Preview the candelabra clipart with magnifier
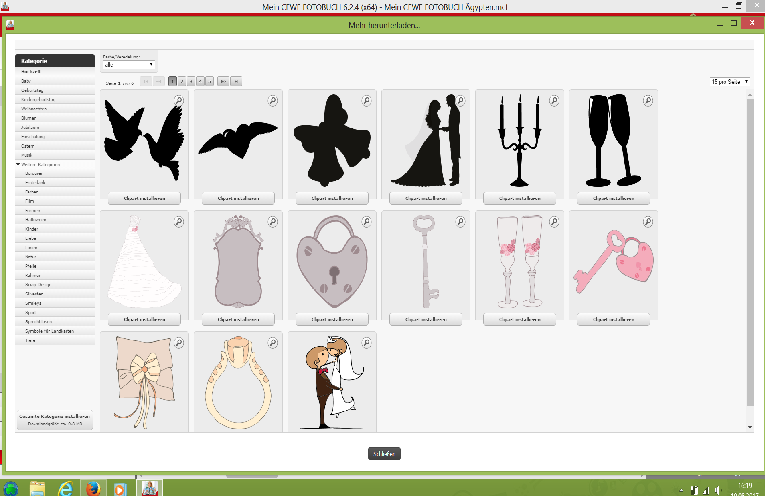This screenshot has width=765, height=496. [554, 100]
